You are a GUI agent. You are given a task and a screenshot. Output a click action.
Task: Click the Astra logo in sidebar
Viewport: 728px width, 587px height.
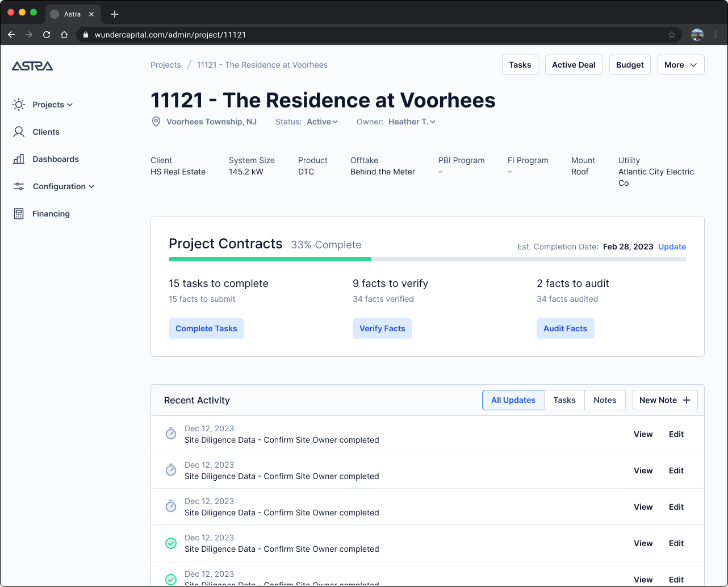pyautogui.click(x=32, y=66)
